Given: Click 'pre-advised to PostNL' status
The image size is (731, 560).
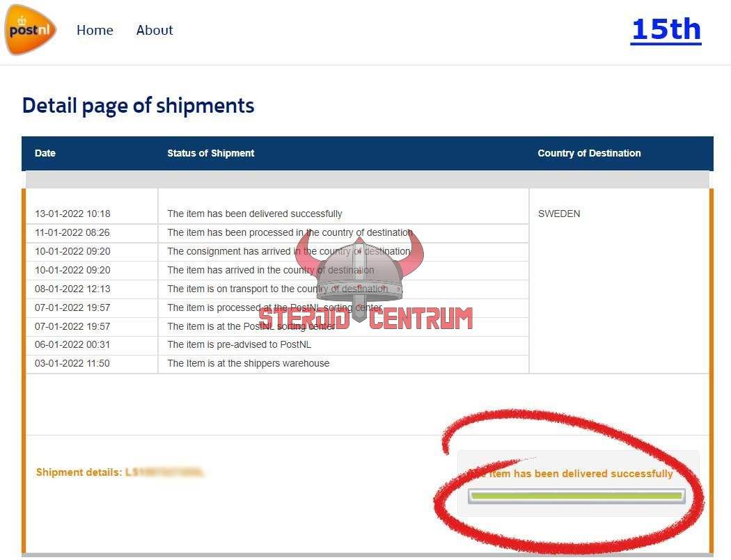Looking at the screenshot, I should tap(239, 345).
